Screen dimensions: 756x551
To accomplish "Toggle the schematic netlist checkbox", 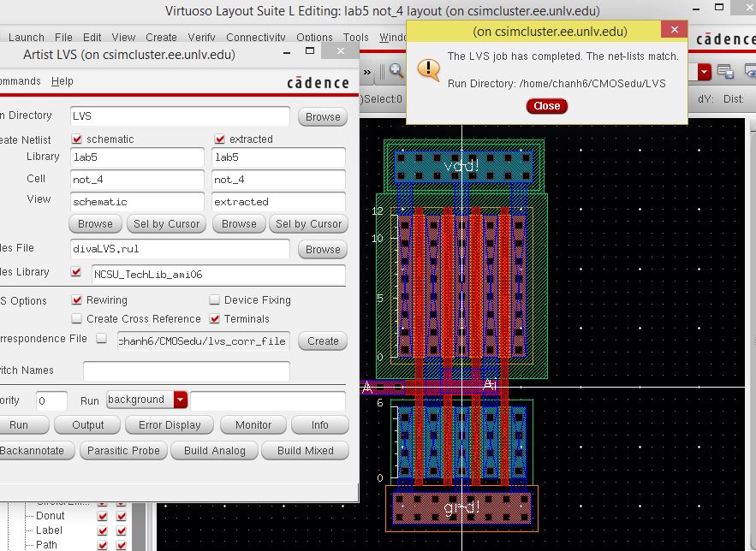I will (x=77, y=139).
